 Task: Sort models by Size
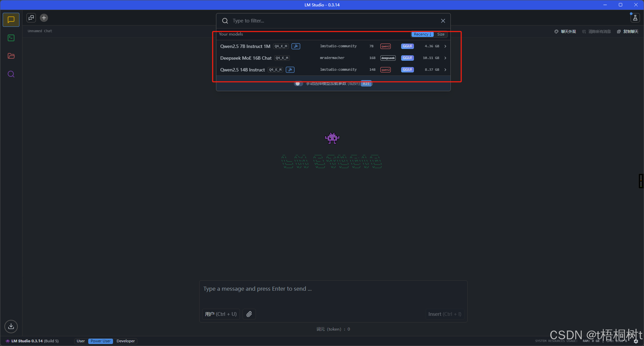click(x=441, y=34)
